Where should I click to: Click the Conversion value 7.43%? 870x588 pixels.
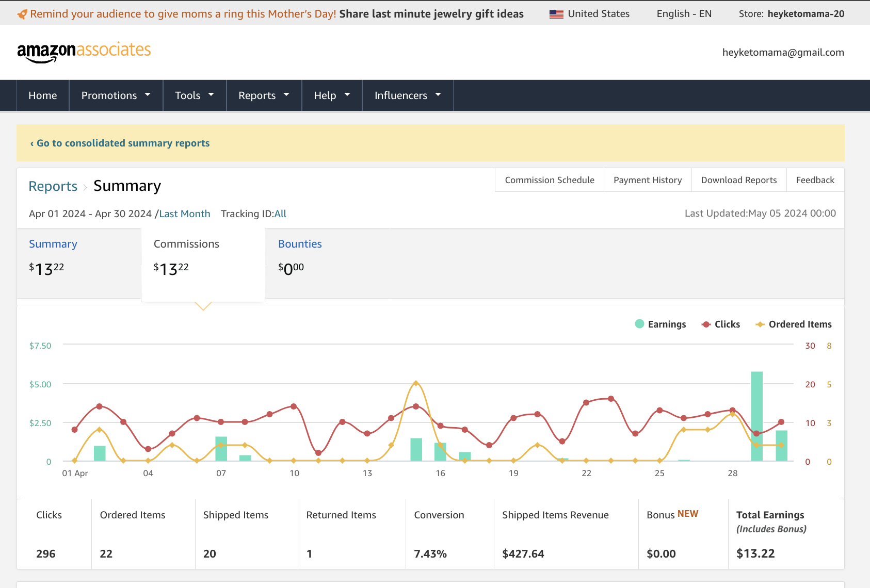coord(430,553)
